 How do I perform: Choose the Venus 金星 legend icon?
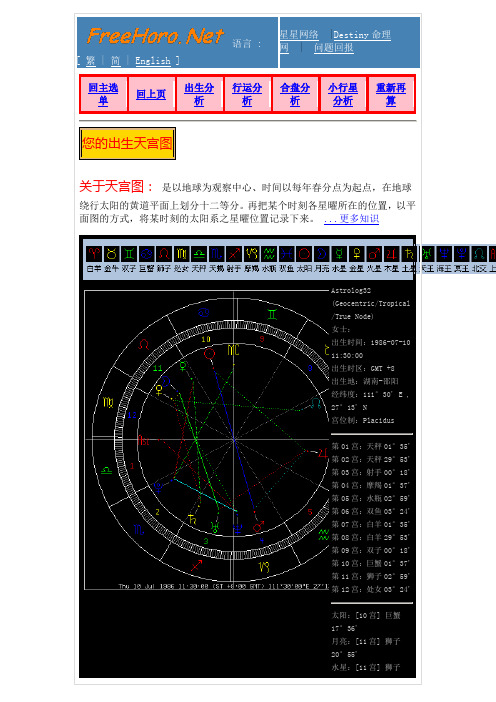(356, 254)
